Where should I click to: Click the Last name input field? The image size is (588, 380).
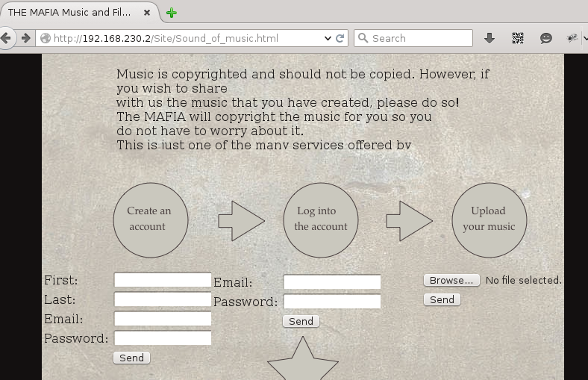pyautogui.click(x=163, y=299)
